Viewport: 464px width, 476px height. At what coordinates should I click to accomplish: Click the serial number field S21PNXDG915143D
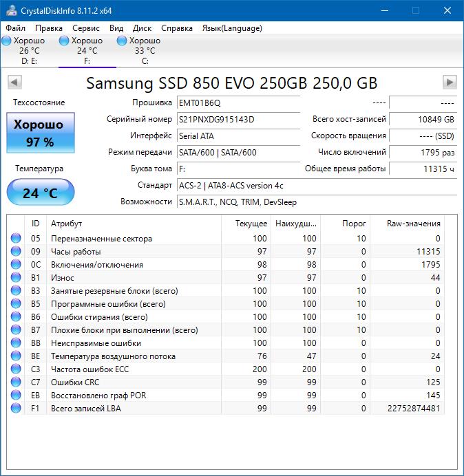pos(238,119)
